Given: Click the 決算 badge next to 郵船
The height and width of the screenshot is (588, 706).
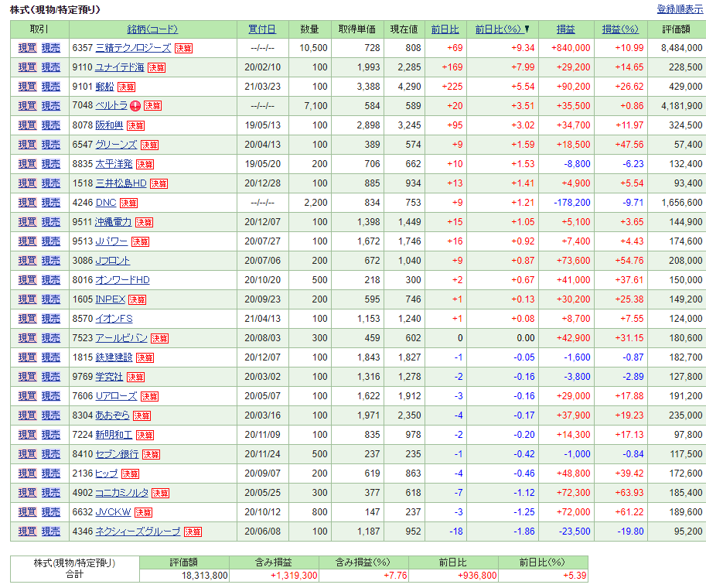Looking at the screenshot, I should [x=127, y=87].
